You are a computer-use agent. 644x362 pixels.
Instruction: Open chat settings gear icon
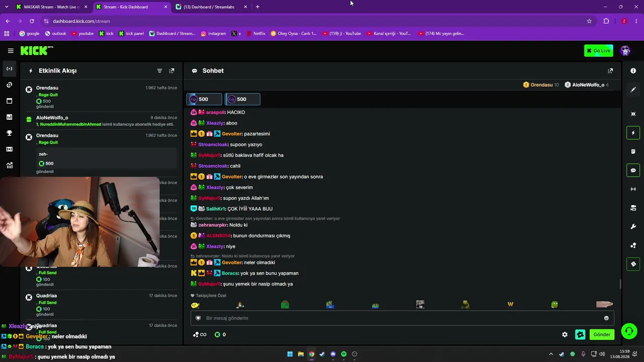(565, 334)
